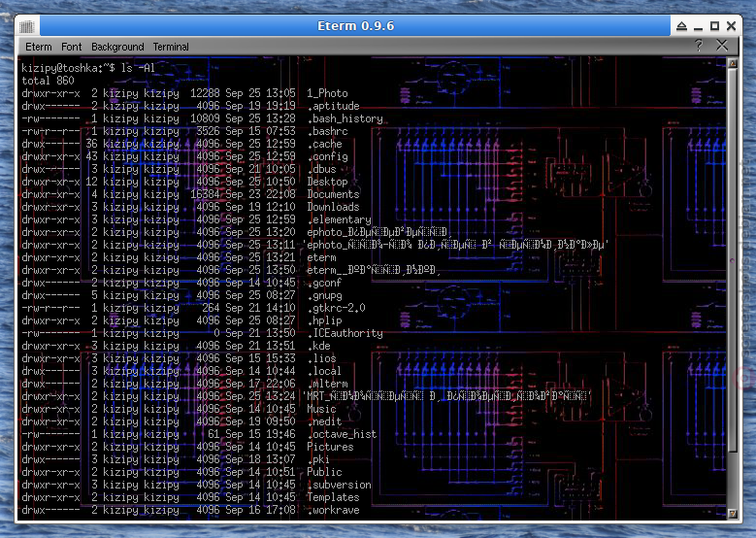This screenshot has height=538, width=756.
Task: Click the scrollbar down arrow
Action: tap(733, 514)
